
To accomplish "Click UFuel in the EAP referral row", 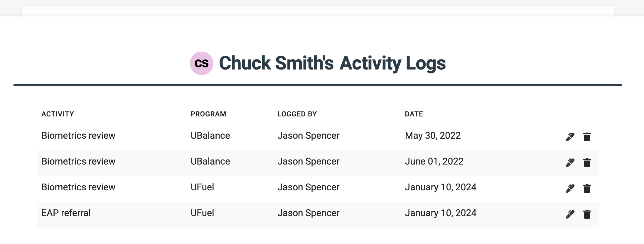I will 202,213.
